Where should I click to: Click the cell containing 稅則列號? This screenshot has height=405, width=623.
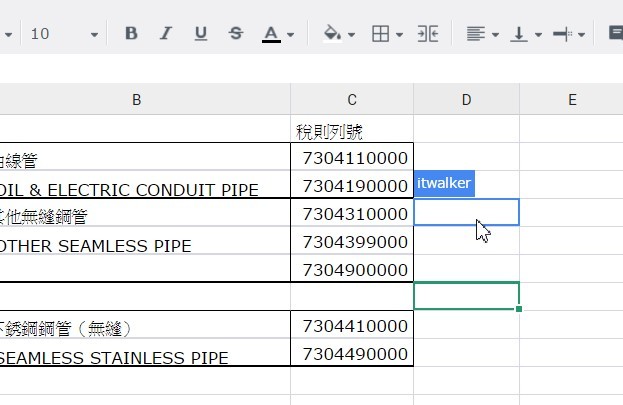click(x=352, y=129)
